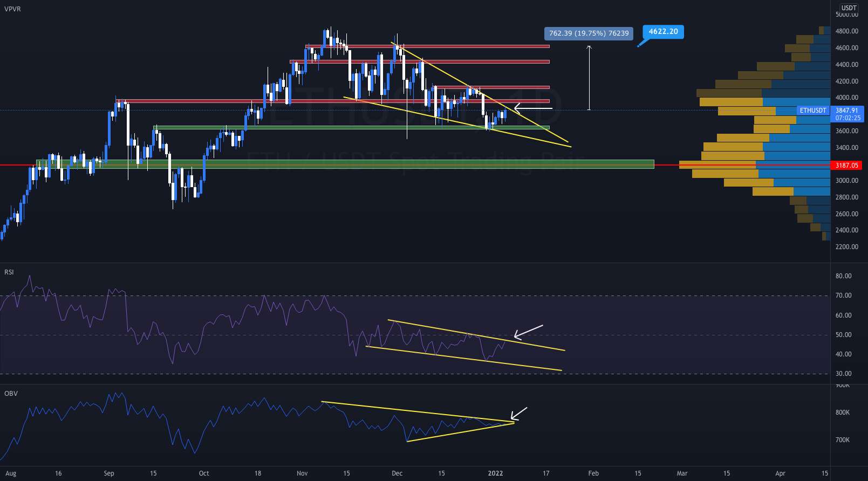The height and width of the screenshot is (481, 868).
Task: Click the Nov date on time axis
Action: (x=302, y=473)
